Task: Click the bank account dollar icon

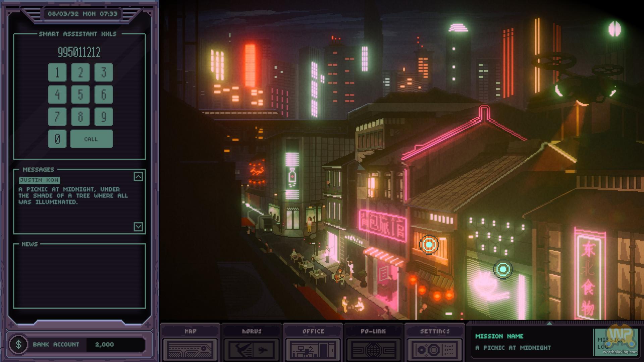Action: coord(19,344)
